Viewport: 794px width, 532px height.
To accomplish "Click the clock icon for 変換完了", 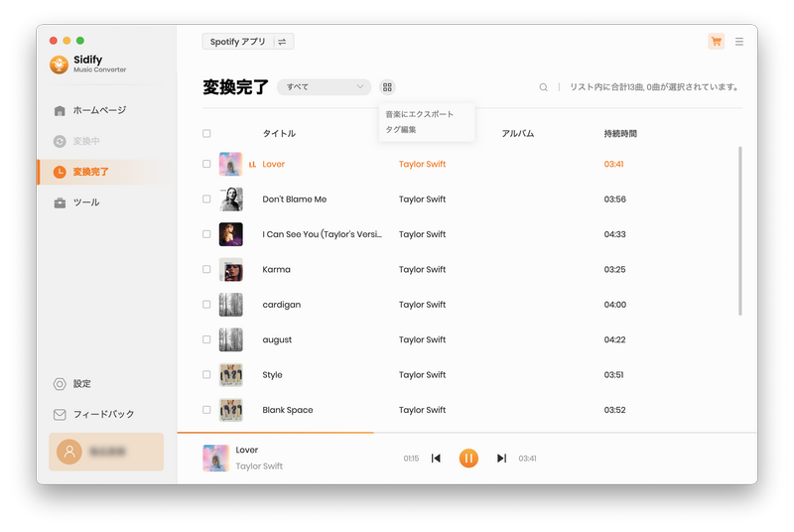I will pos(60,172).
